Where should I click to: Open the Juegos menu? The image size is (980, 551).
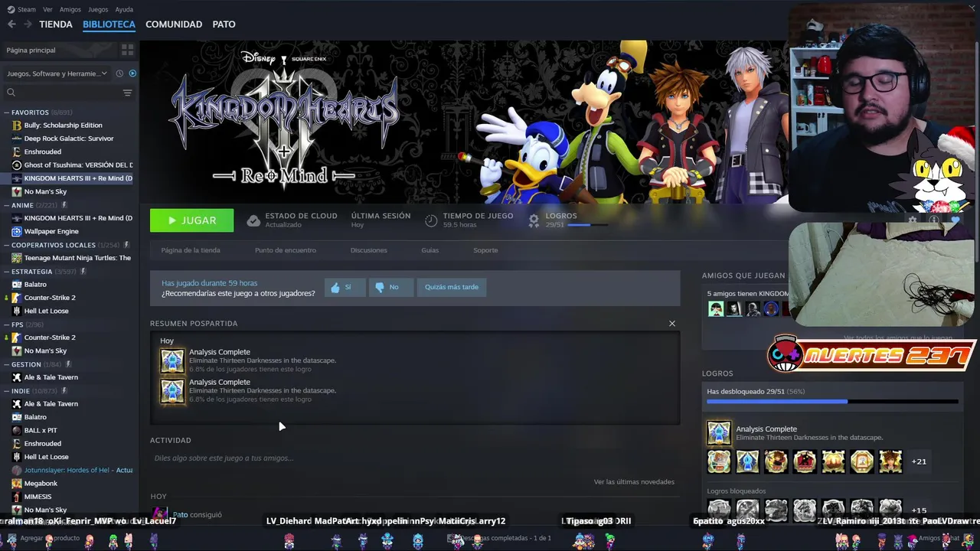tap(98, 9)
